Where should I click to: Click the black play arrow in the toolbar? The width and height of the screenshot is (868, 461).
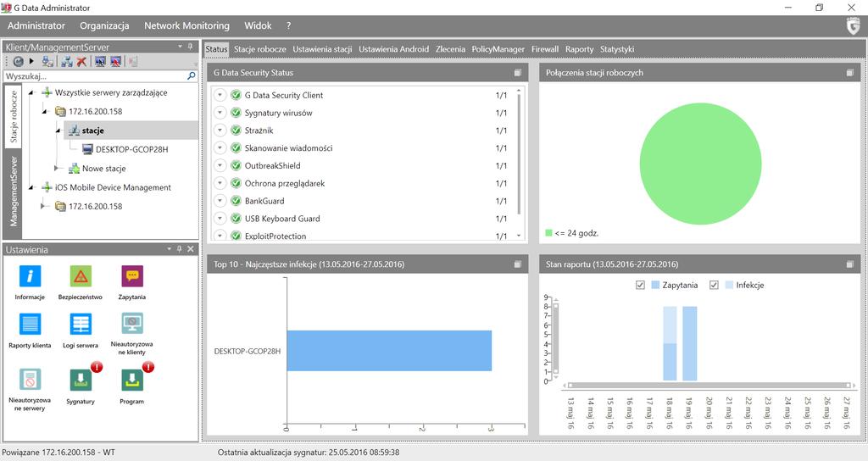pos(31,61)
